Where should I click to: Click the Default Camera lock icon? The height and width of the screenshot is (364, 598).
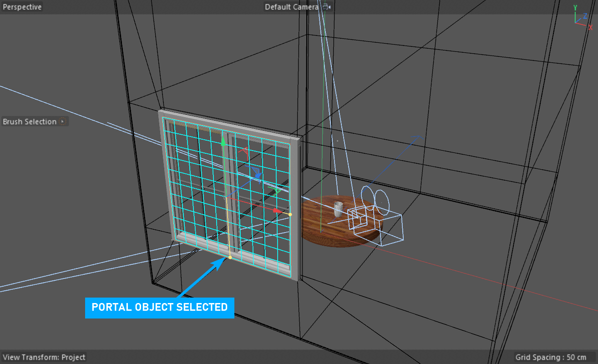pos(326,7)
